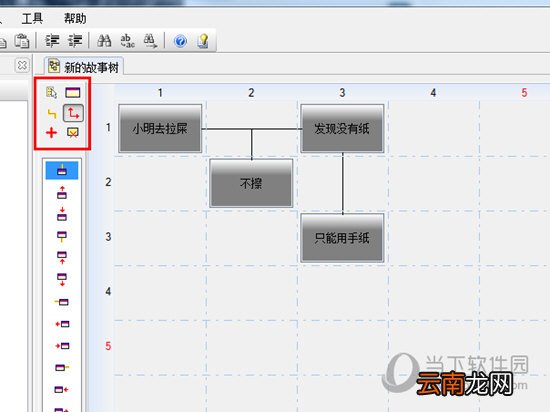Select the yellow step-line connector tool

pyautogui.click(x=52, y=113)
